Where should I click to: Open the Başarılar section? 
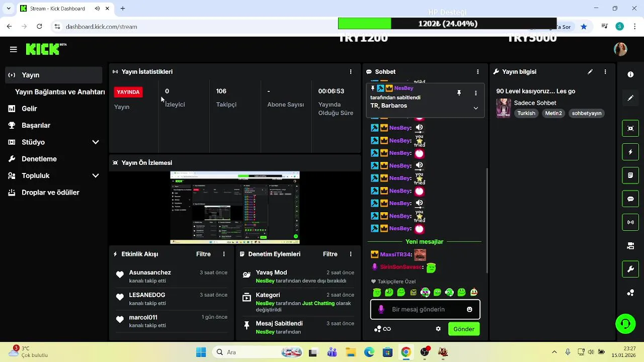[x=36, y=125]
